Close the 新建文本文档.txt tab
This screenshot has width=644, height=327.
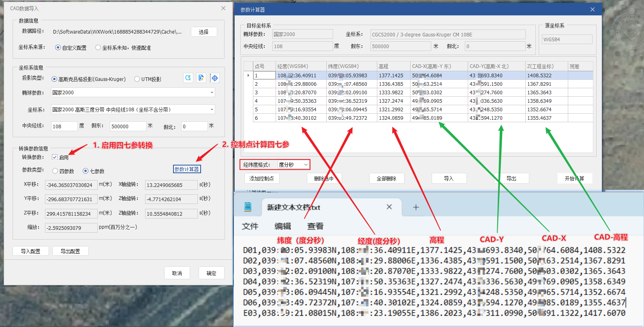coord(389,207)
